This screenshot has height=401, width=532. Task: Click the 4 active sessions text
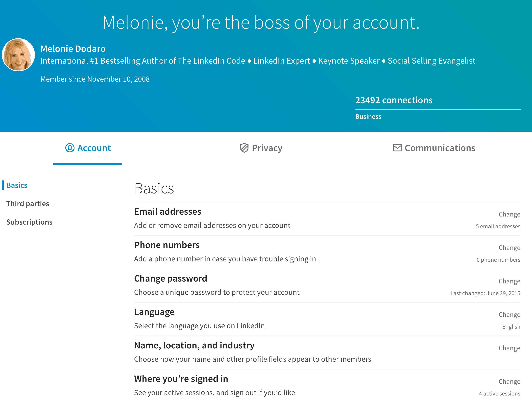pos(499,393)
